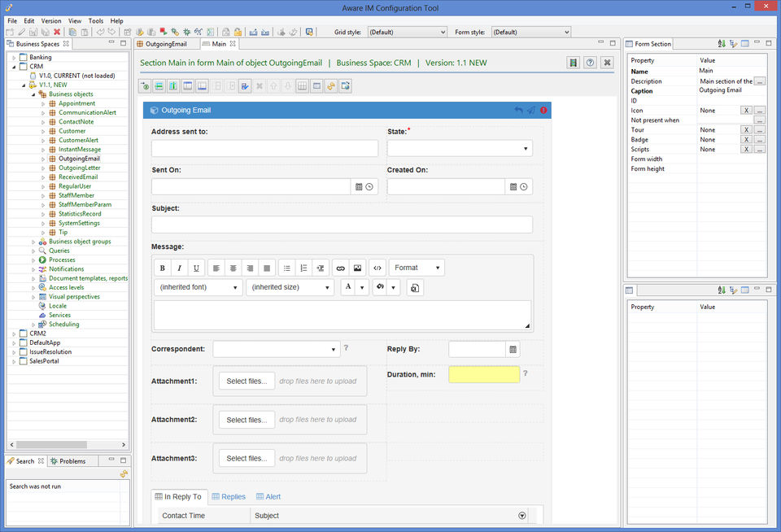The image size is (781, 532).
Task: Expand the Queries tree node
Action: click(x=33, y=251)
